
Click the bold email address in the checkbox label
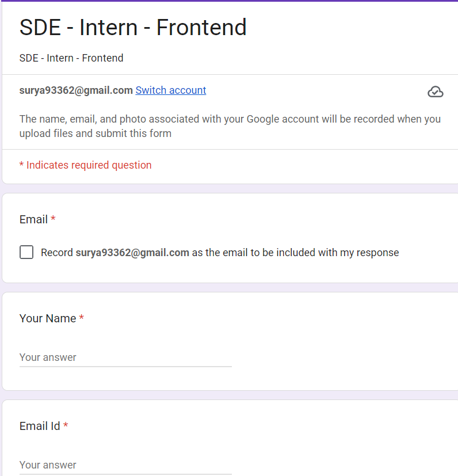click(x=132, y=253)
